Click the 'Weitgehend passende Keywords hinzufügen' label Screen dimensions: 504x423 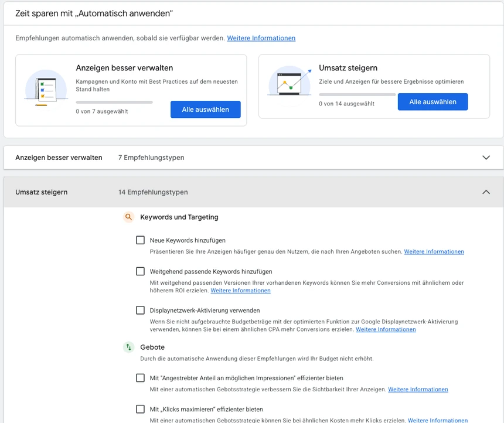point(211,272)
